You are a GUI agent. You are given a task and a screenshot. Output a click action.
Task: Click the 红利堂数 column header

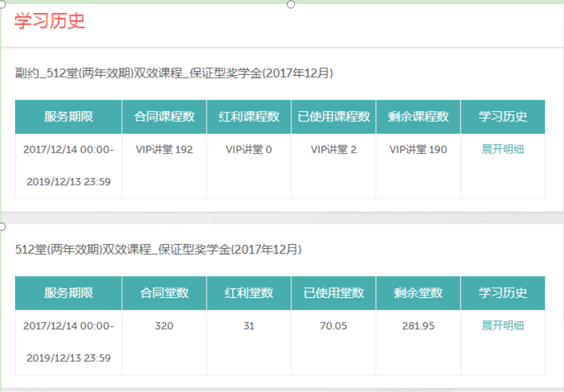249,293
